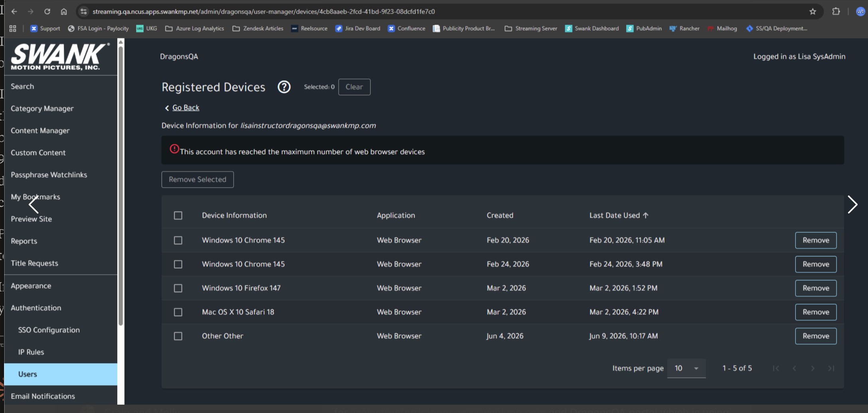This screenshot has height=413, width=868.
Task: Check the Windows 10 Firefox 147 row
Action: (x=178, y=288)
